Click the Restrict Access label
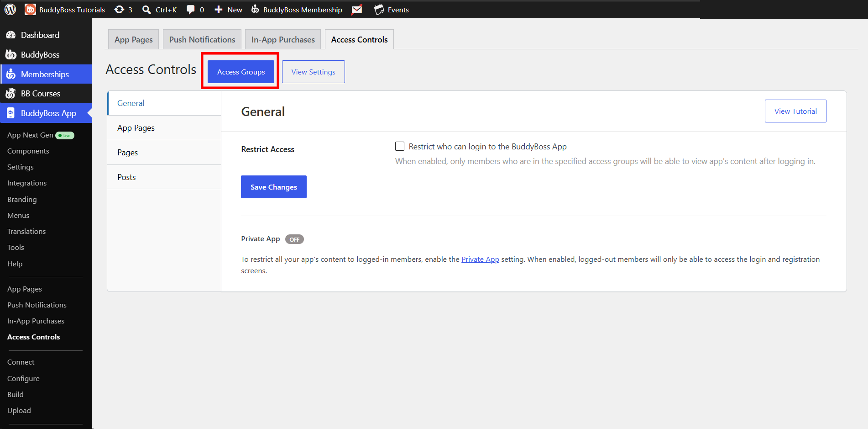Viewport: 868px width, 429px height. [268, 149]
